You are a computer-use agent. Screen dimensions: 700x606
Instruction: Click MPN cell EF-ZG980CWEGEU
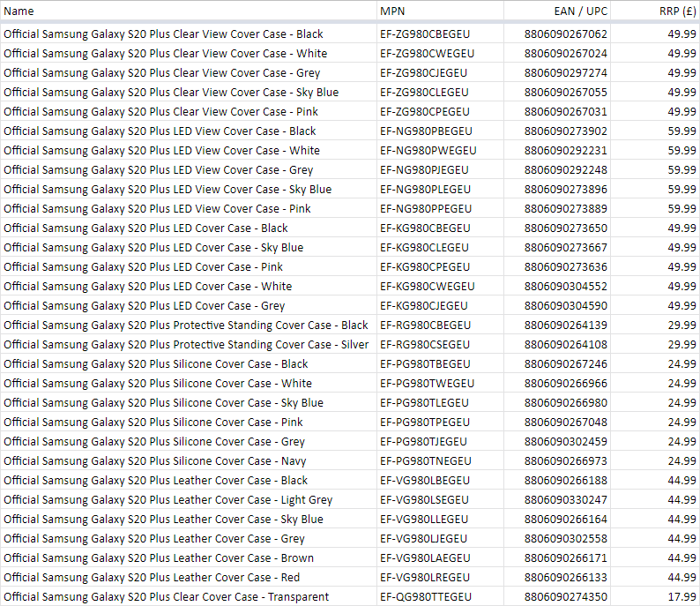(427, 54)
